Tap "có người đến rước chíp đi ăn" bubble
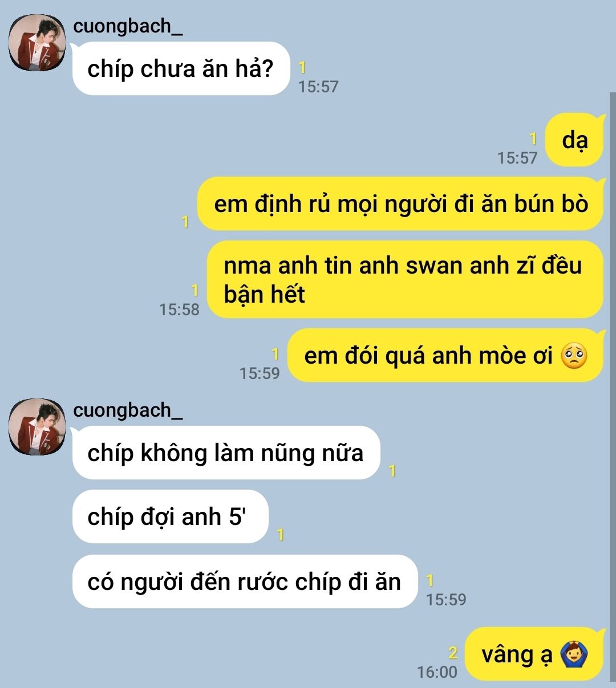 (x=245, y=581)
